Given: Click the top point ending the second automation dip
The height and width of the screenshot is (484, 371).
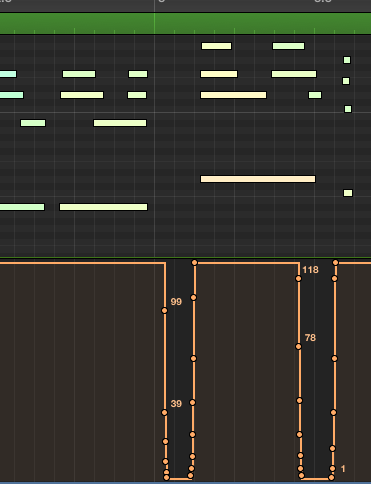Looking at the screenshot, I should coord(335,263).
